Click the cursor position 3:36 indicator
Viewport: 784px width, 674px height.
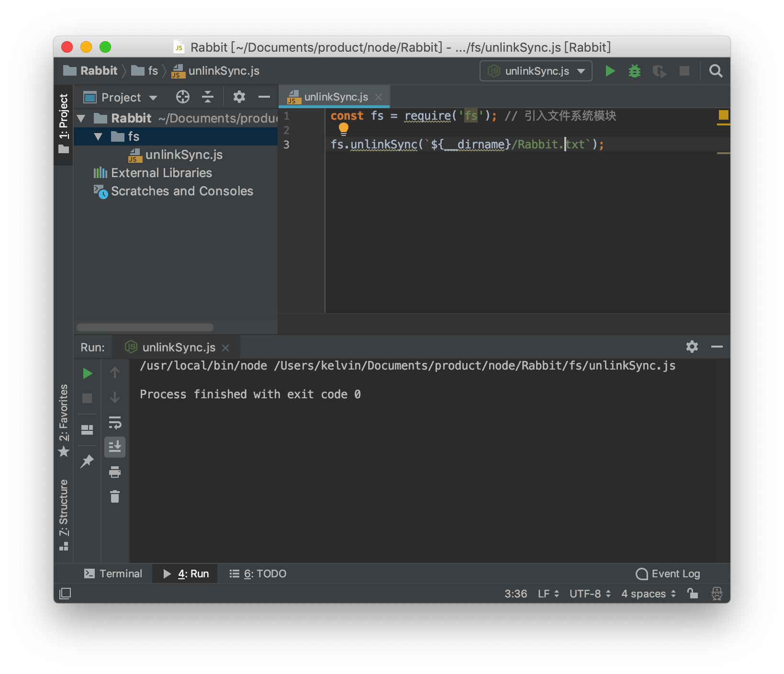(x=515, y=594)
